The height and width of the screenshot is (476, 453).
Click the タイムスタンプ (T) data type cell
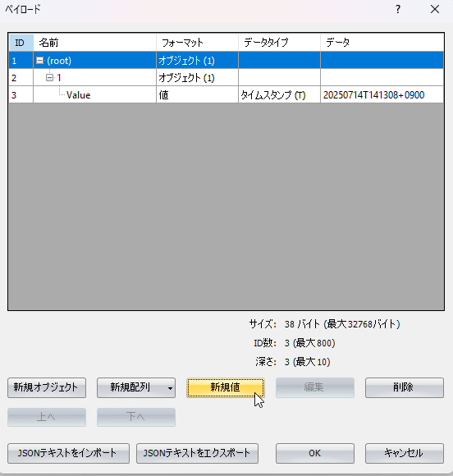tap(279, 95)
